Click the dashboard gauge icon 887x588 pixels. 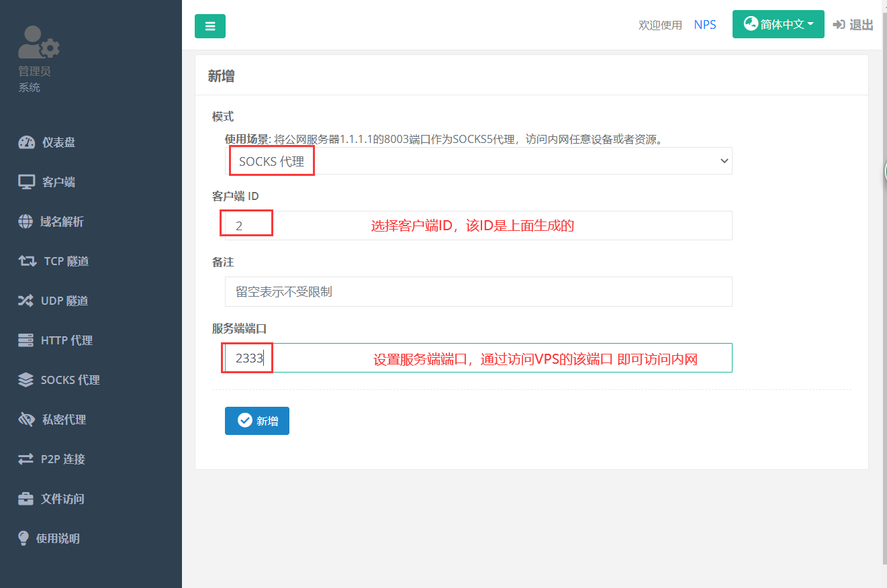[26, 142]
